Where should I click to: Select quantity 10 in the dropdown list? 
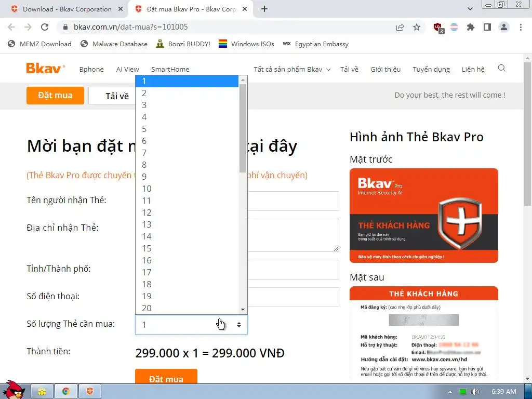pos(187,189)
